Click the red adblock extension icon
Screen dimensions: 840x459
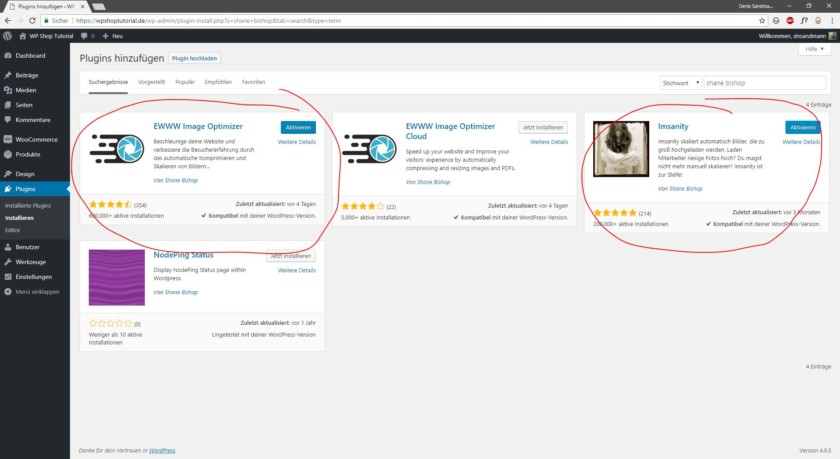click(x=790, y=19)
